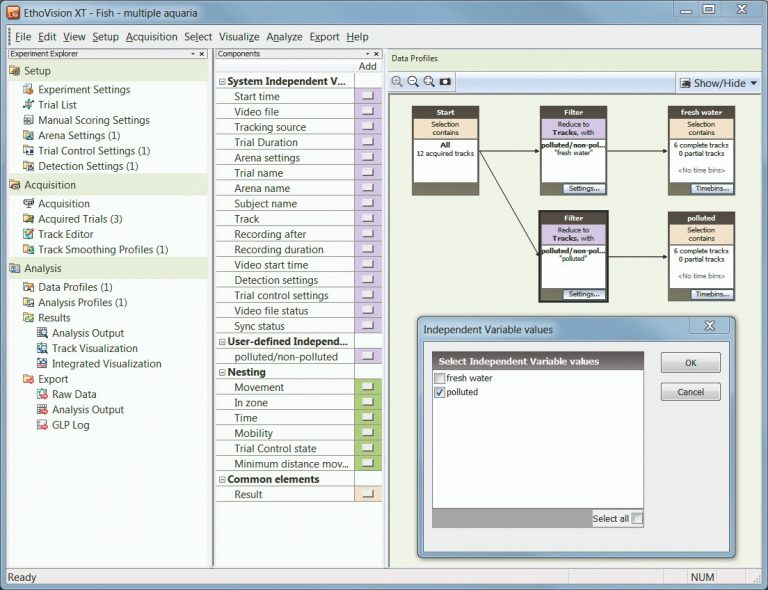Select the Start box in Data Profiles

(x=445, y=150)
